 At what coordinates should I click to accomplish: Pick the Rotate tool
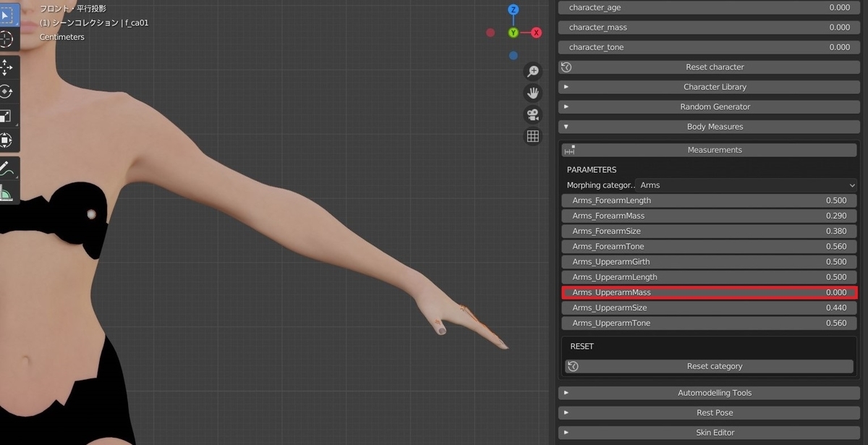(x=7, y=91)
